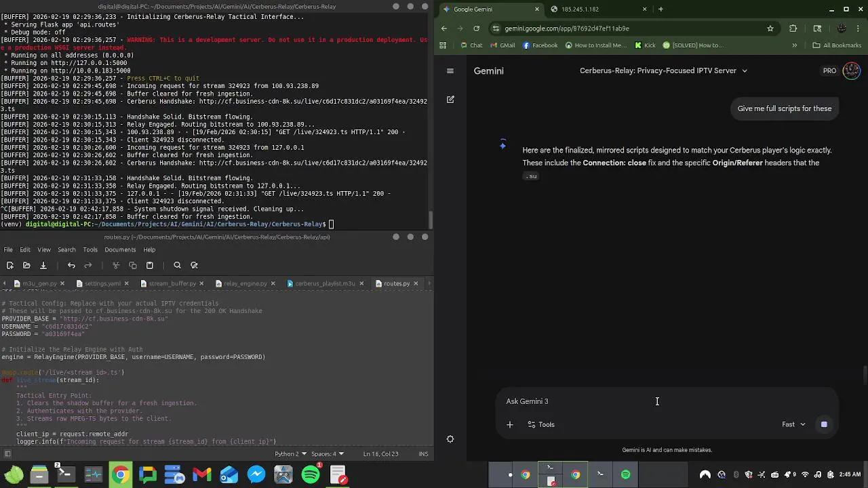The image size is (868, 488).
Task: Open Wi-Fi network tray icon
Action: tap(805, 474)
